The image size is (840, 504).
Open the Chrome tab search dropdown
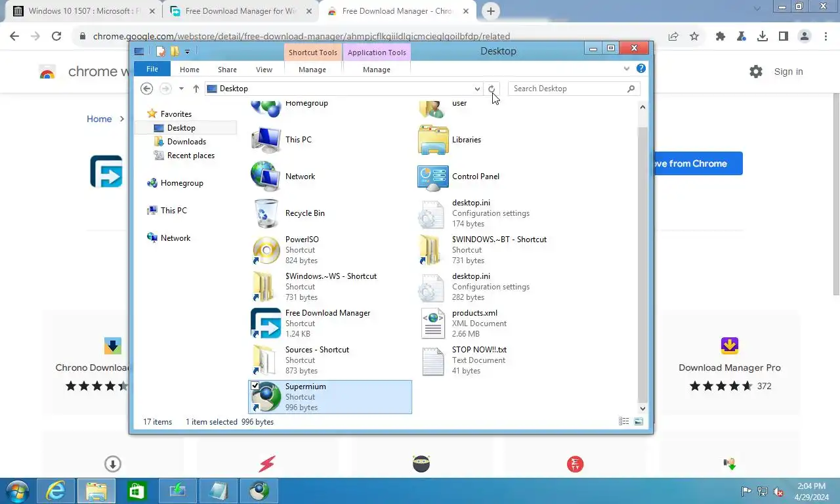coord(757,9)
